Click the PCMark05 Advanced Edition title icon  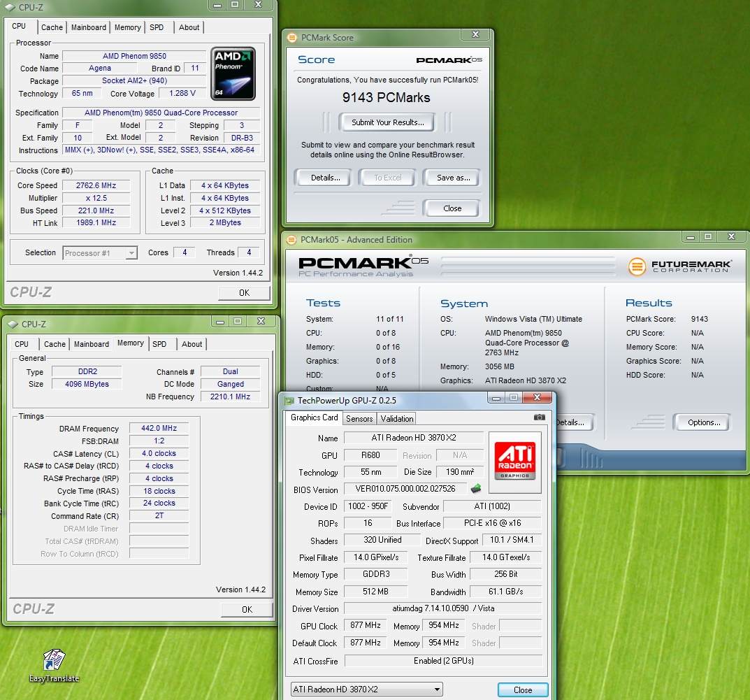click(291, 240)
